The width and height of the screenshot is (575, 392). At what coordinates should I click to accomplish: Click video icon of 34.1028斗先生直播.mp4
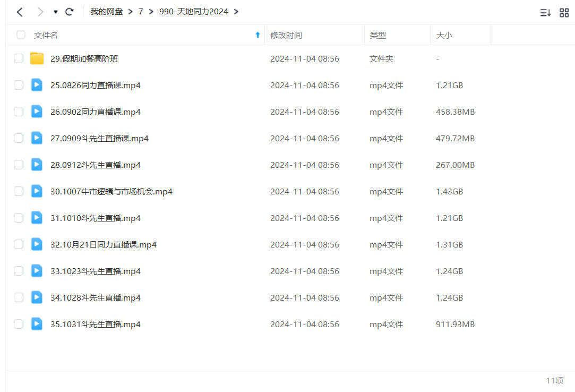(x=37, y=297)
